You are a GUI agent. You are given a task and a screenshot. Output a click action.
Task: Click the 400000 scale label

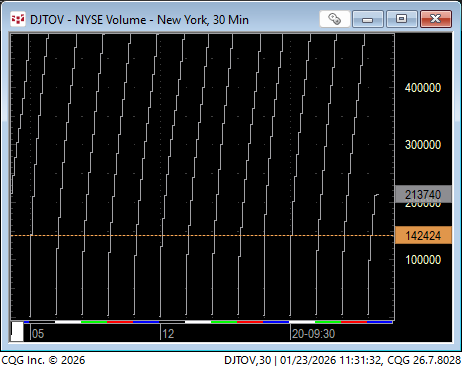423,88
